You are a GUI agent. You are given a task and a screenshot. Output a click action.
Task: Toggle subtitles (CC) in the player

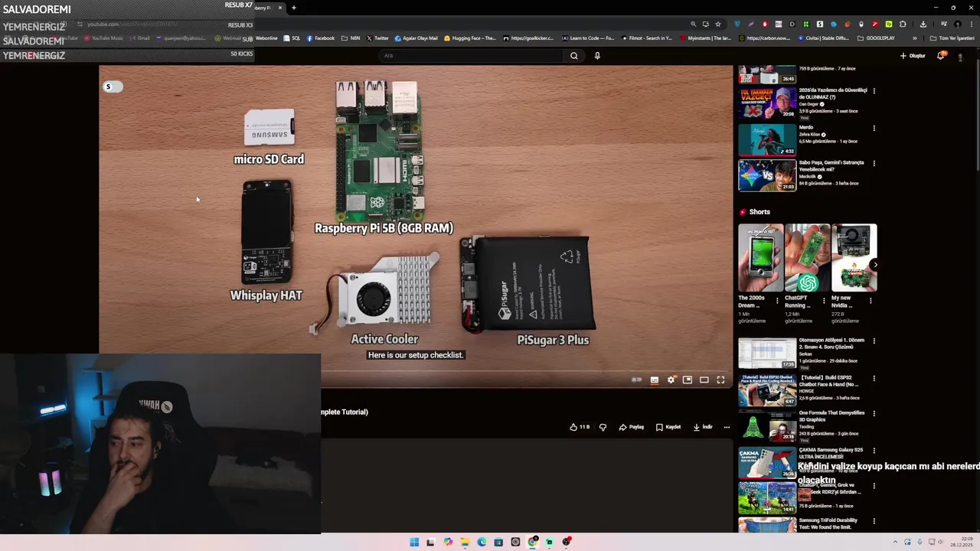tap(655, 380)
